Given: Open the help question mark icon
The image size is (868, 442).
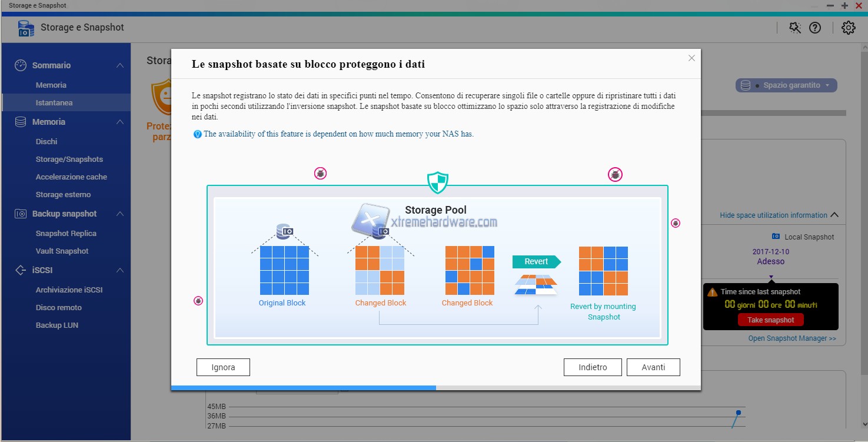Looking at the screenshot, I should click(815, 28).
